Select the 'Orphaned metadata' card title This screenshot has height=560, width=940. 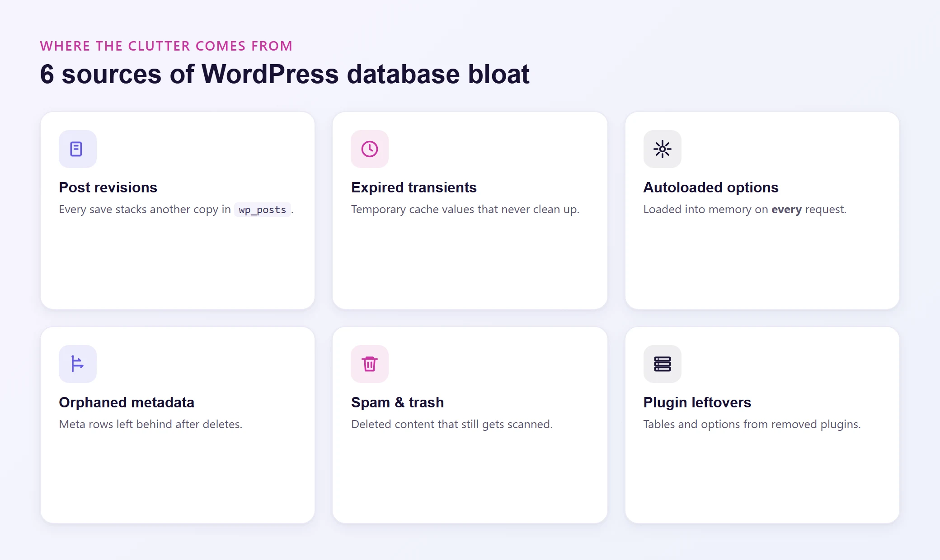[x=127, y=402]
